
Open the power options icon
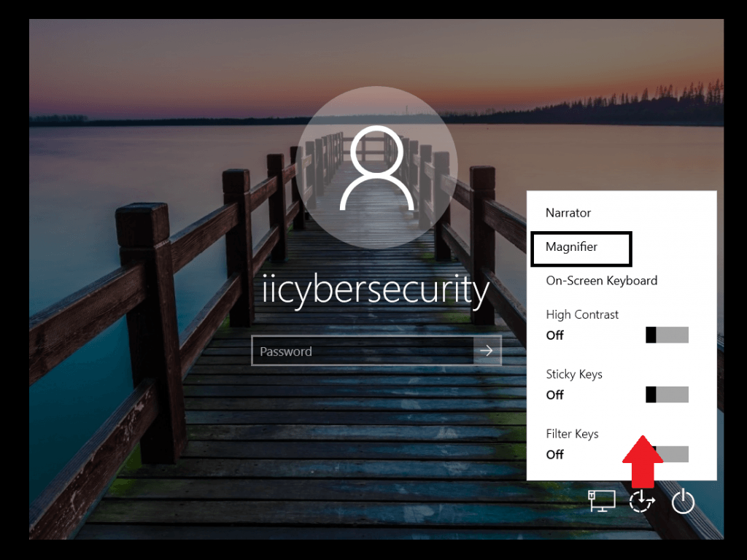click(x=683, y=501)
